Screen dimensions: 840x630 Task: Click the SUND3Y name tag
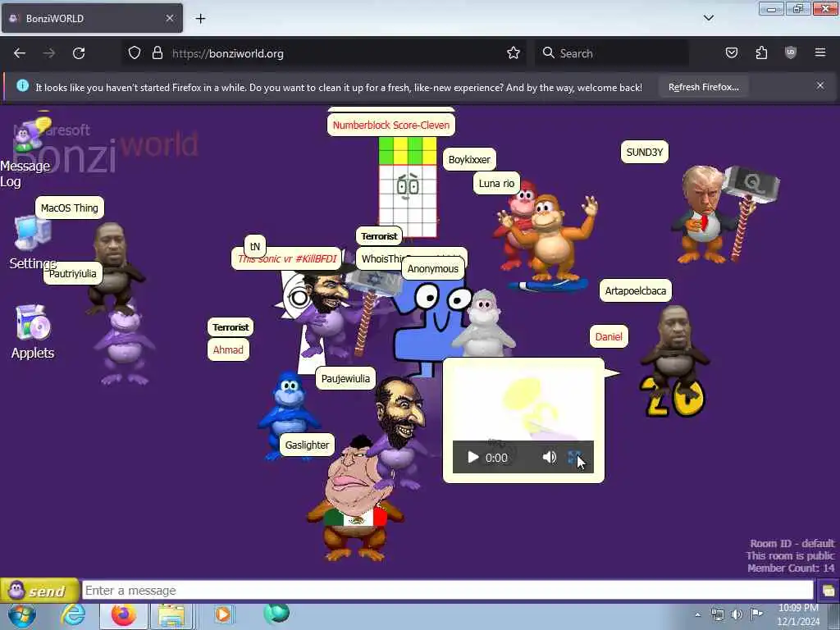pyautogui.click(x=645, y=152)
